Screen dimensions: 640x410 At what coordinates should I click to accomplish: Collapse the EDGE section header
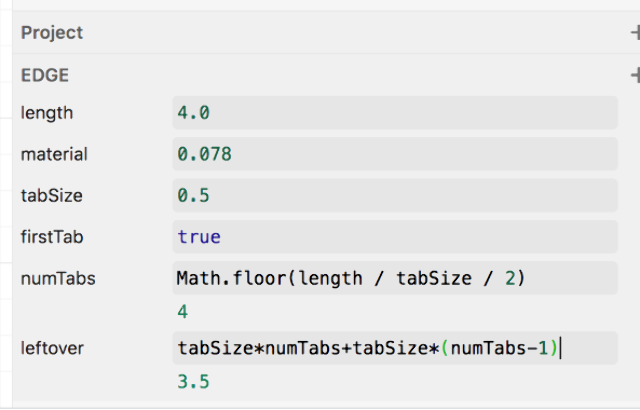tap(45, 75)
